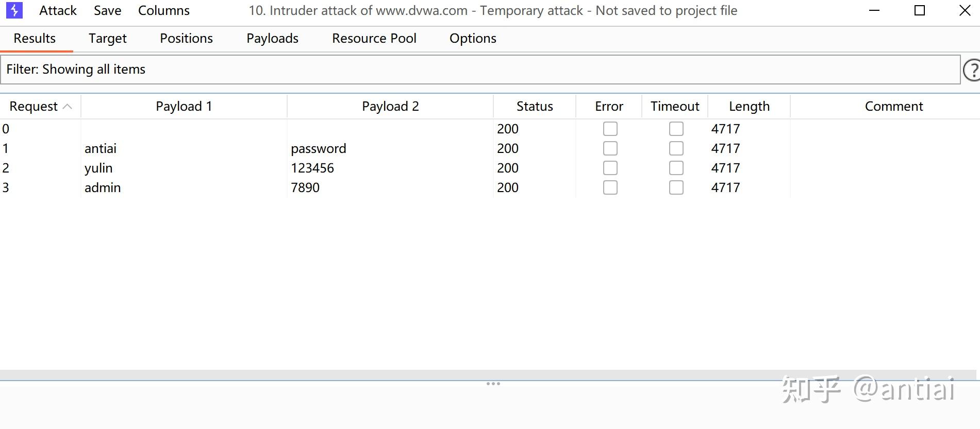Close the Intruder attack window
The height and width of the screenshot is (429, 980).
coord(965,10)
